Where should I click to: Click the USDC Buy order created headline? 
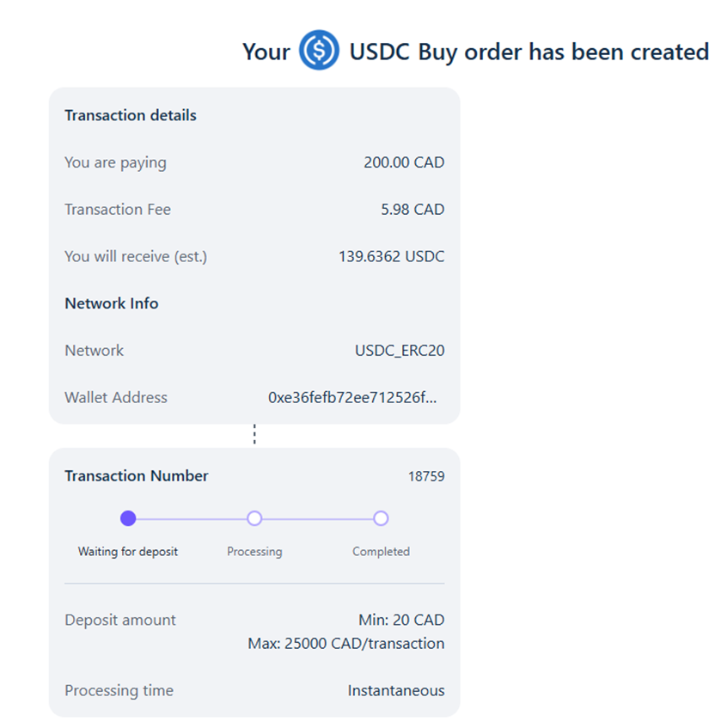pyautogui.click(x=476, y=51)
